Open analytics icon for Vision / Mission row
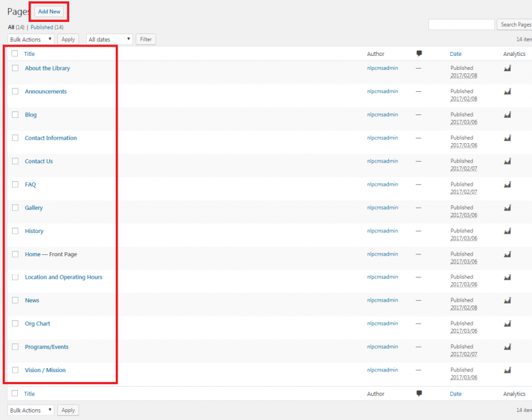Viewport: 532px width, 420px height. (x=507, y=371)
